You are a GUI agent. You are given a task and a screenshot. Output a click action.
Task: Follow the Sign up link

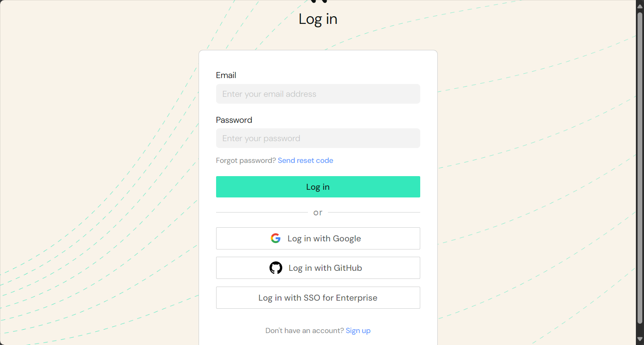click(x=358, y=331)
